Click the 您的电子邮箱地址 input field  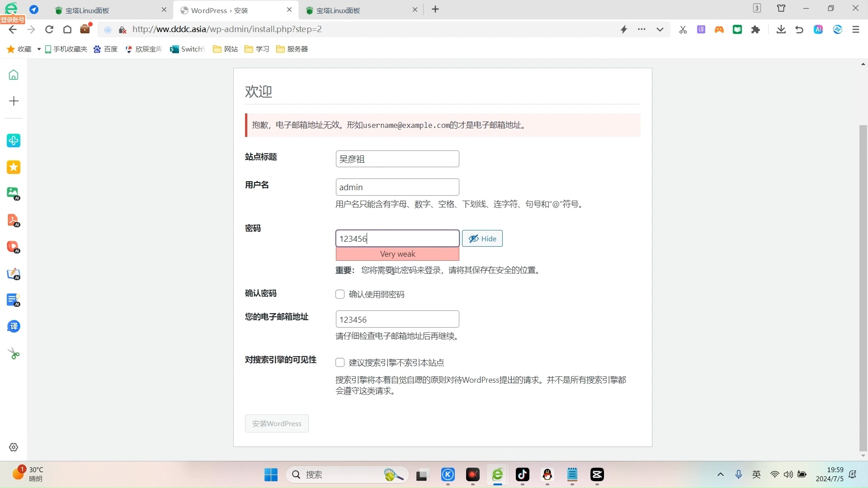[x=398, y=319]
